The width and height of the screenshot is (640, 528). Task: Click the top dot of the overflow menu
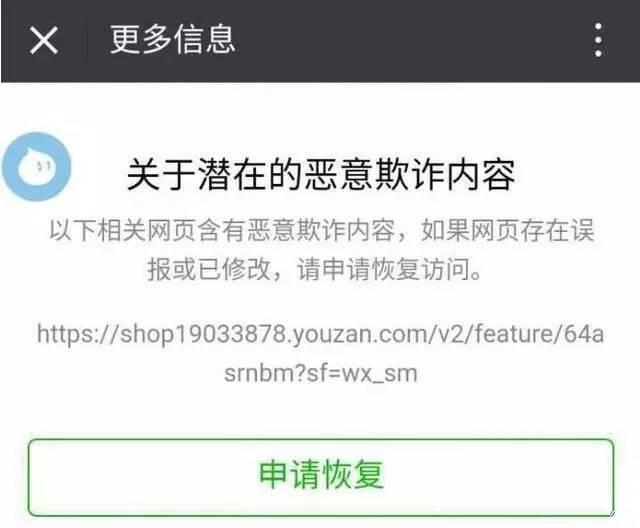pyautogui.click(x=598, y=27)
